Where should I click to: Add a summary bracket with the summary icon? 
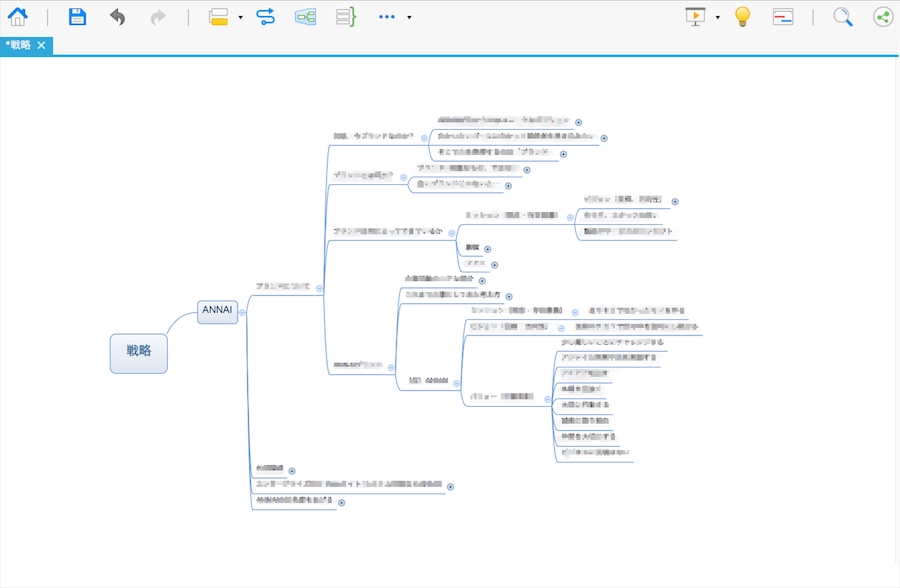pyautogui.click(x=345, y=17)
